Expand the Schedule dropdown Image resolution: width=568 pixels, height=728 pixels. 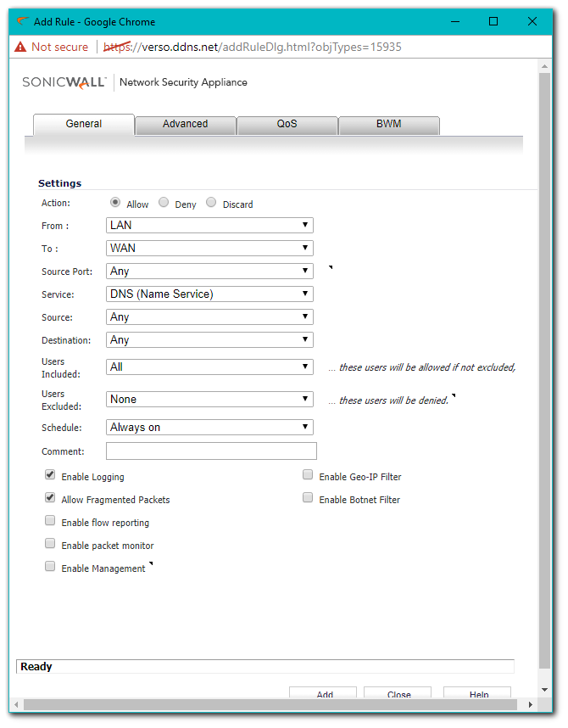[209, 428]
